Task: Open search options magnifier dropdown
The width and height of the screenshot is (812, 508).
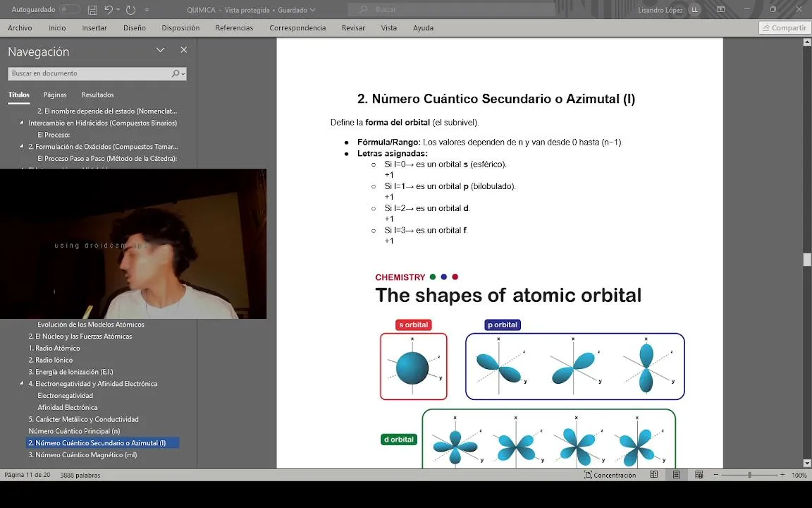Action: click(x=178, y=73)
